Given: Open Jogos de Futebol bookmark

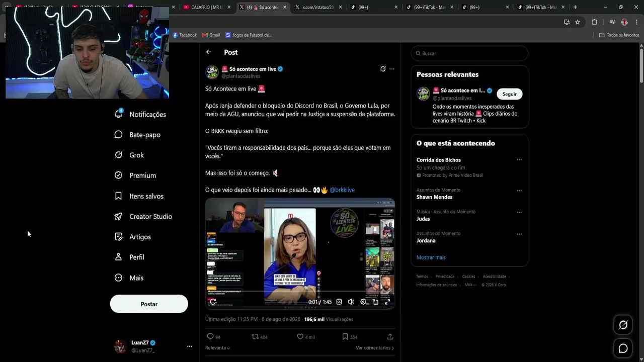Looking at the screenshot, I should [249, 35].
